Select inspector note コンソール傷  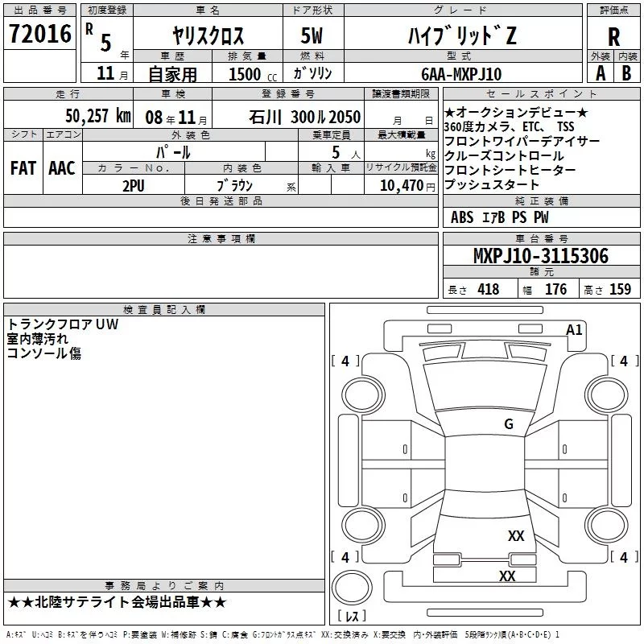tap(44, 353)
